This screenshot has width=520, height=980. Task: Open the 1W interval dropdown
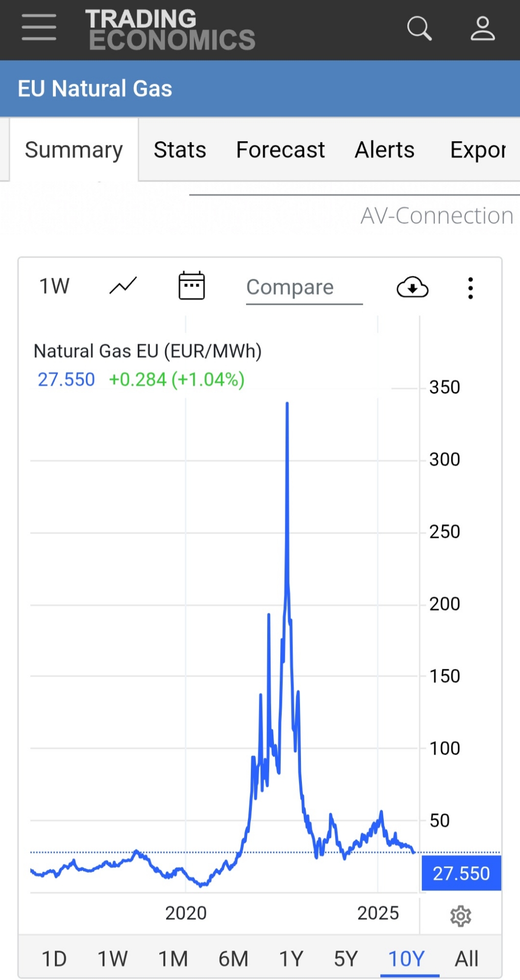click(x=54, y=286)
